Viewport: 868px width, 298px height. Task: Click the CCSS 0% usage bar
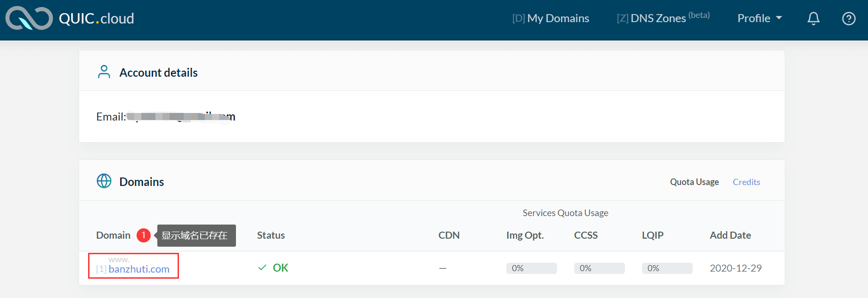600,268
